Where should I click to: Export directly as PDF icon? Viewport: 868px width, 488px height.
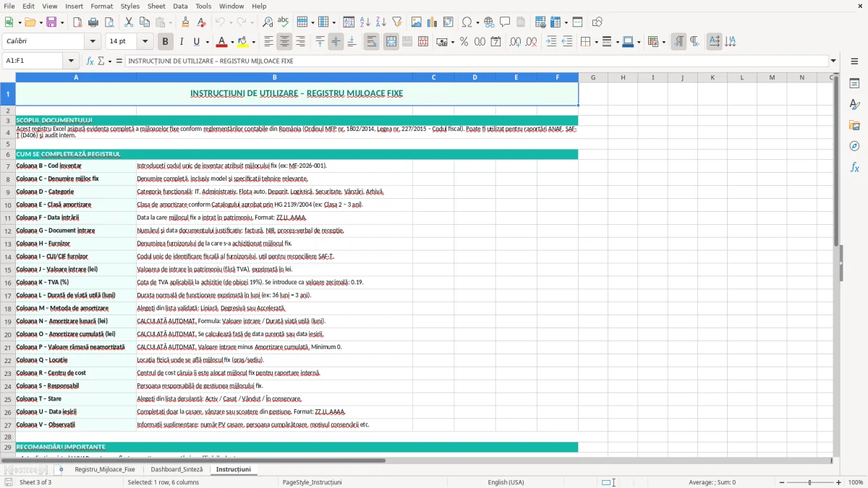(x=77, y=22)
